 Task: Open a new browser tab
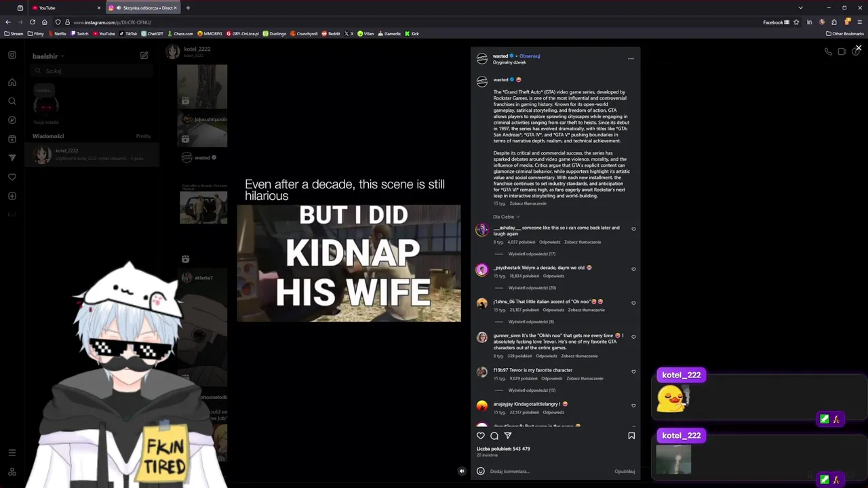point(188,7)
